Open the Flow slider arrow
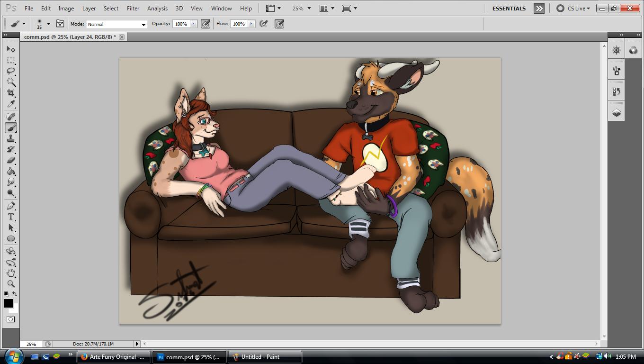This screenshot has height=364, width=644. [x=251, y=24]
